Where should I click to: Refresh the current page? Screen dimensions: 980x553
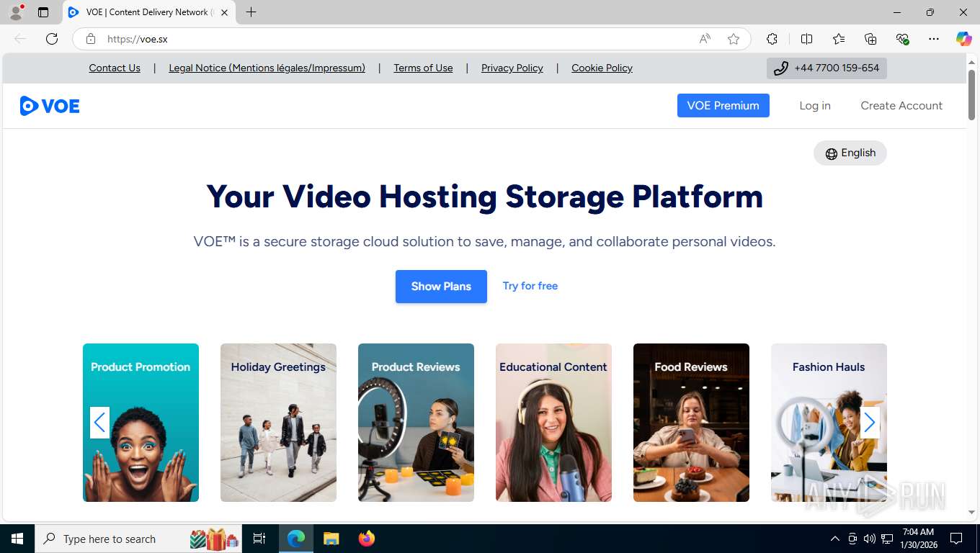[52, 39]
